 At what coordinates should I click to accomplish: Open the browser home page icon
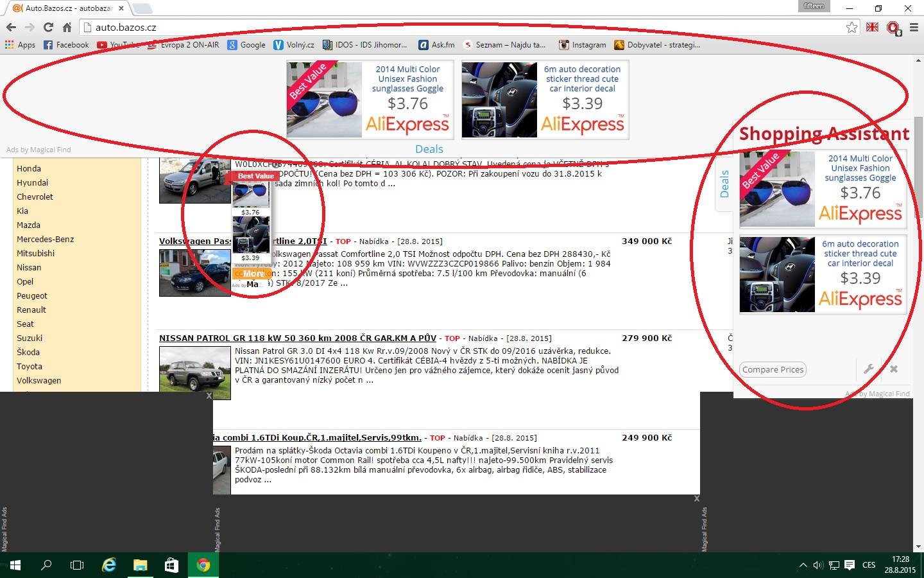67,27
